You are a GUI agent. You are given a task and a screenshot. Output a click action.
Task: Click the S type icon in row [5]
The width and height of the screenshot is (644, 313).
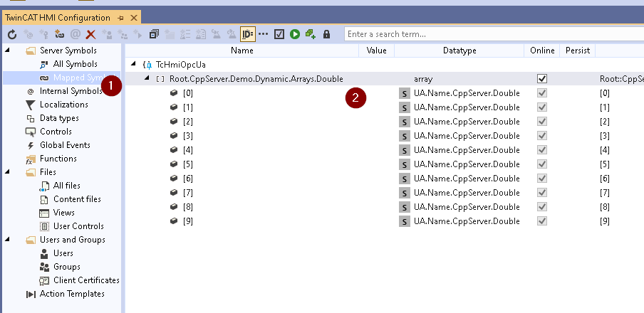point(405,164)
